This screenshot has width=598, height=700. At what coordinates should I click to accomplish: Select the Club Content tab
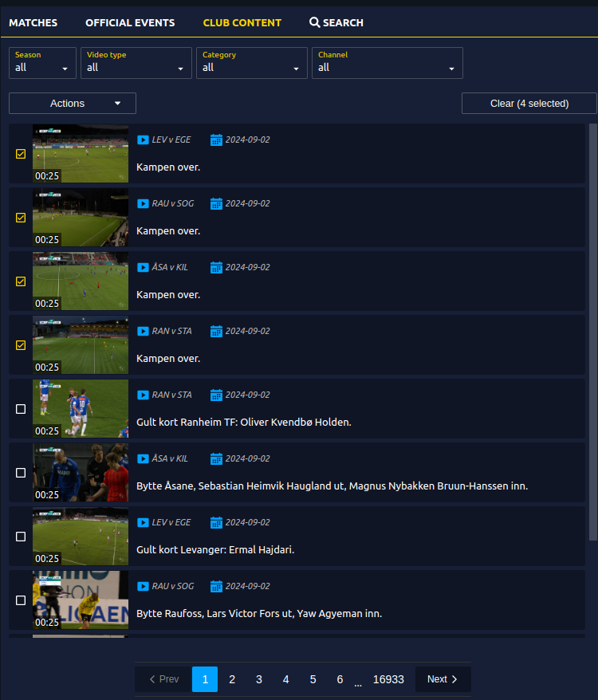pyautogui.click(x=242, y=23)
